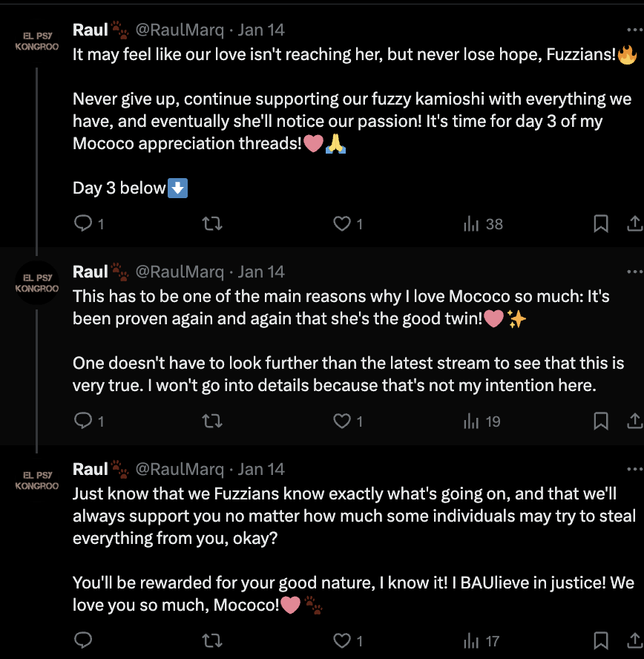This screenshot has height=659, width=644.
Task: Bookmark the 'good twin' tweet
Action: point(601,422)
